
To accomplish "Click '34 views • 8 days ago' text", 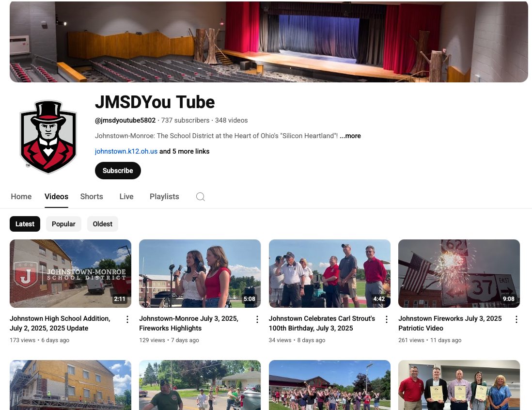I will 297,340.
